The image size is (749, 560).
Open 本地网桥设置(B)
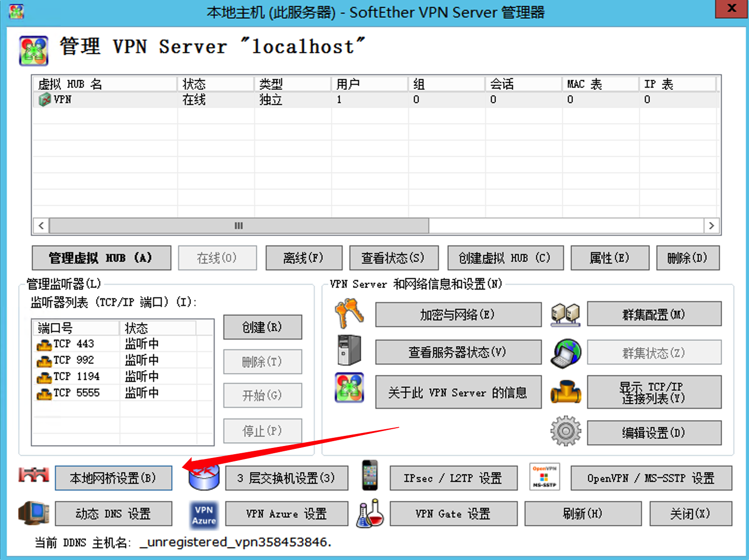(x=114, y=478)
